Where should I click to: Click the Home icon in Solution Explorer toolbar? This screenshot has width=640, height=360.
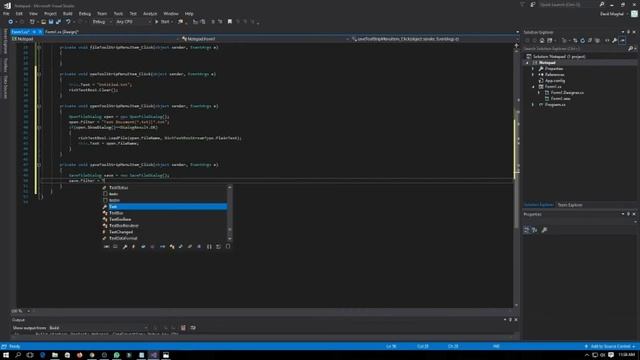pyautogui.click(x=542, y=40)
